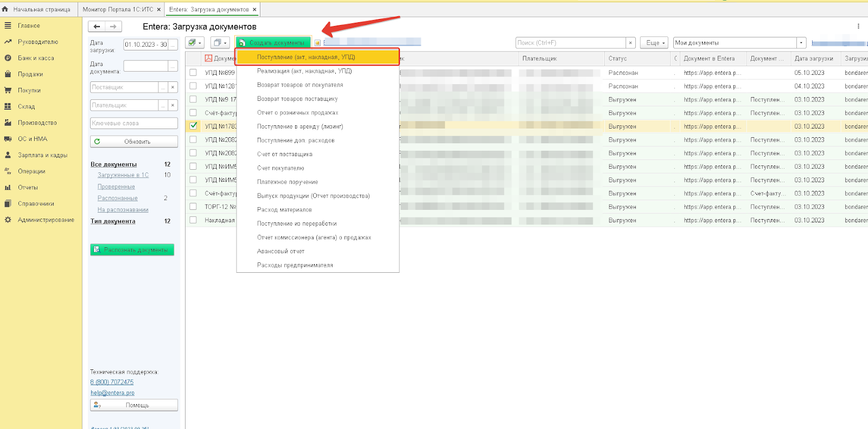Click the Создать документы button
This screenshot has height=429, width=868.
tap(273, 43)
